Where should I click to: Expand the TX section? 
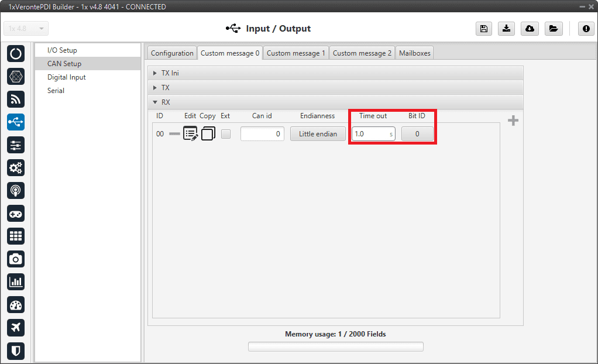click(x=165, y=88)
